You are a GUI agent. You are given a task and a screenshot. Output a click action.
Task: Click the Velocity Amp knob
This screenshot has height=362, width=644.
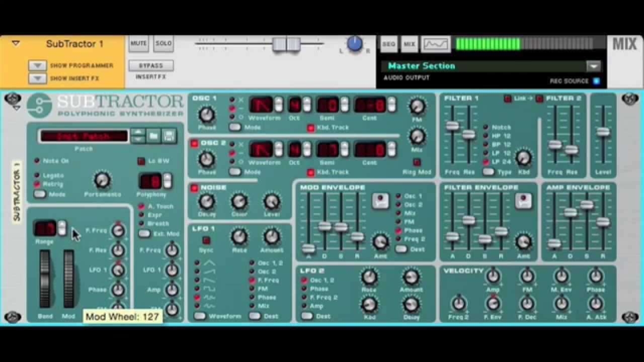tap(493, 276)
